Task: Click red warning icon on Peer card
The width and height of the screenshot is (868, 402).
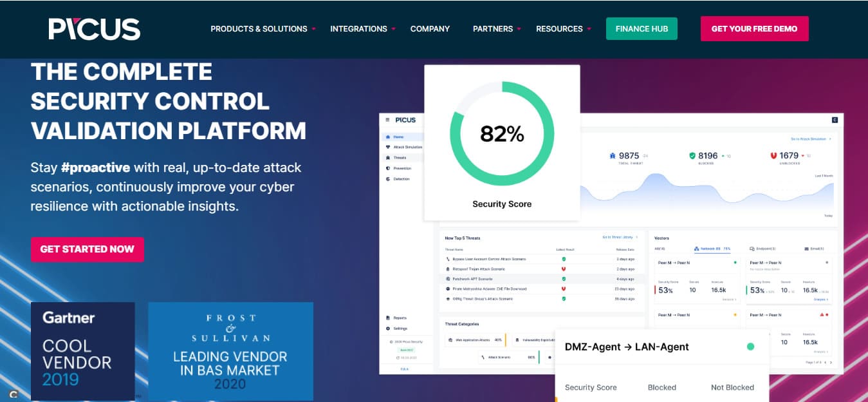Action: tap(821, 315)
